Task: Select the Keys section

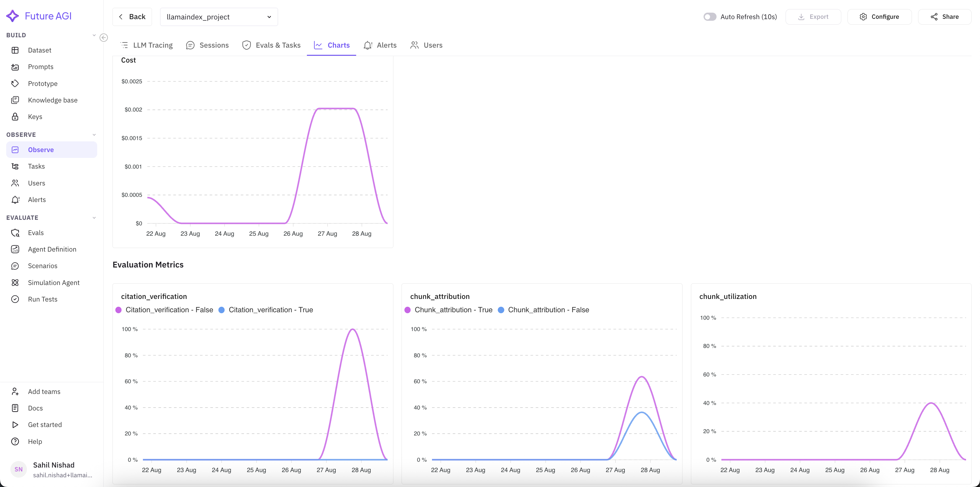Action: click(x=35, y=116)
